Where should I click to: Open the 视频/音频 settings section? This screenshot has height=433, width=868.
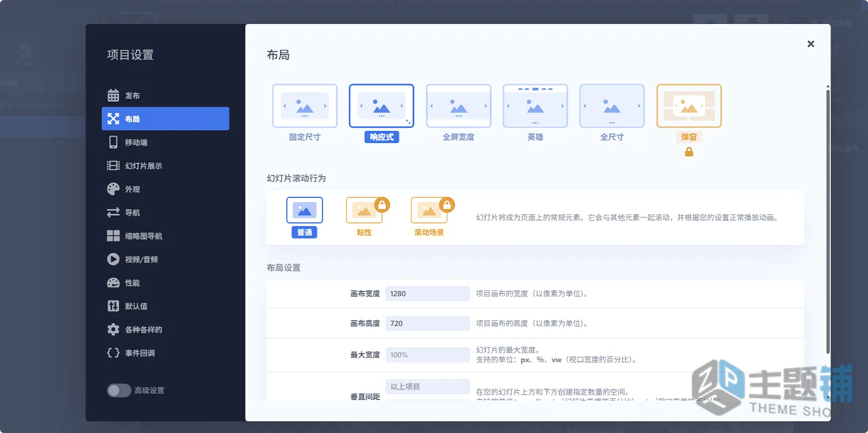coord(166,259)
